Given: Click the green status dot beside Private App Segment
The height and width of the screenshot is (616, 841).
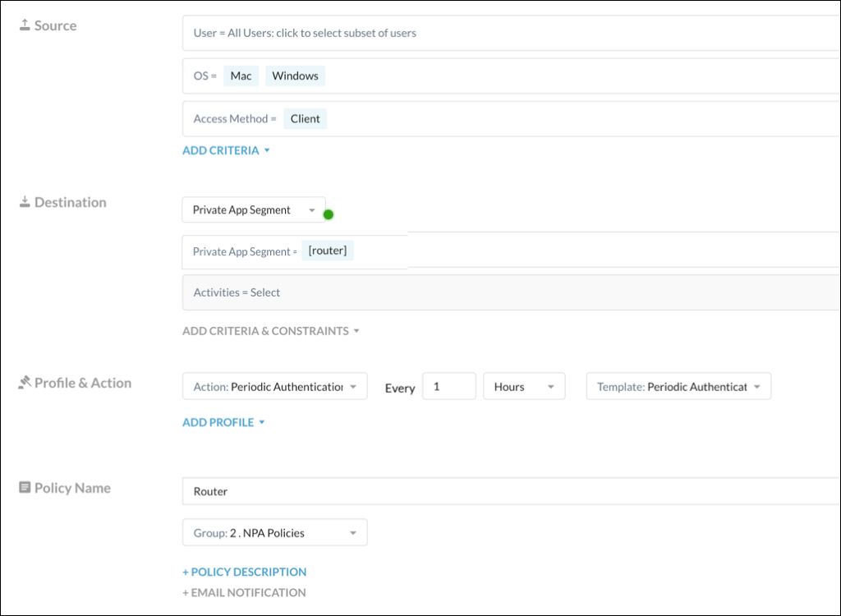Looking at the screenshot, I should 329,214.
